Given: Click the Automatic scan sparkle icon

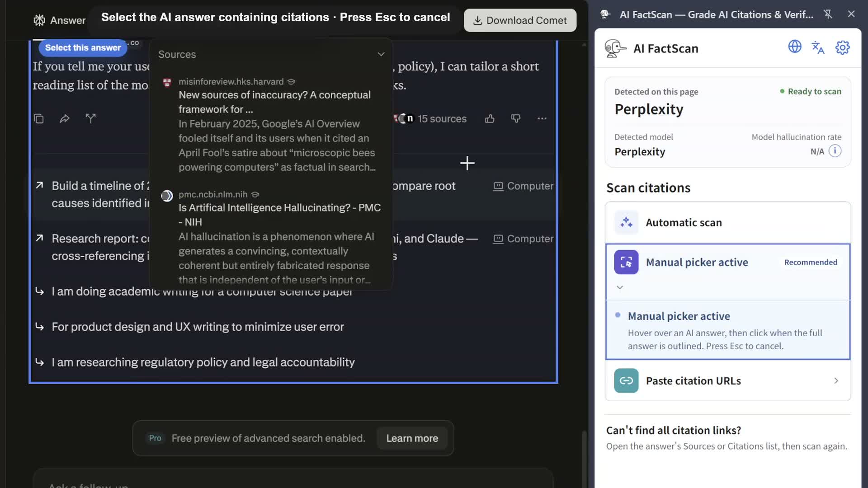Looking at the screenshot, I should point(626,222).
